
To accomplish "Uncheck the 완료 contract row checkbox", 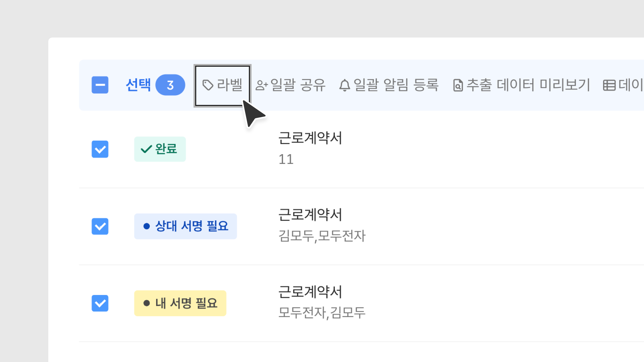I will 100,149.
